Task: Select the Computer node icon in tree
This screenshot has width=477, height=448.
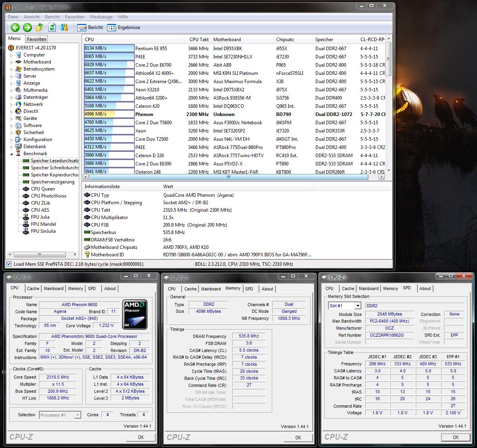Action: click(x=18, y=55)
